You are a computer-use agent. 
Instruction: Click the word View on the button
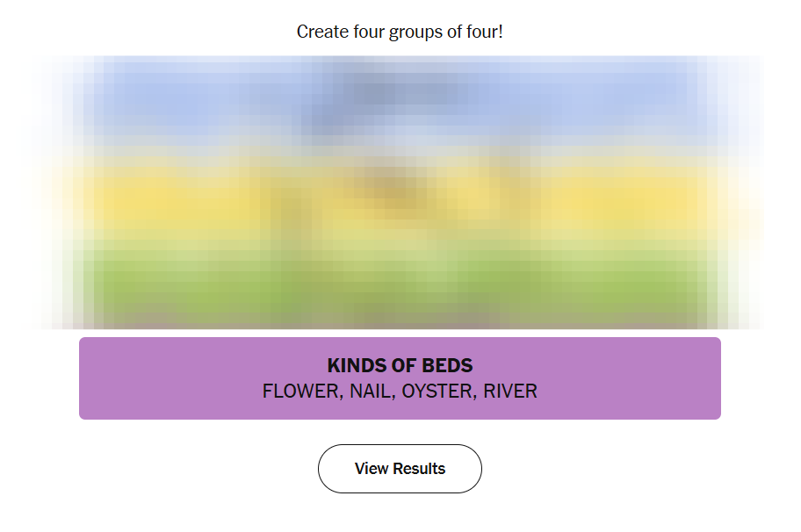tap(372, 469)
